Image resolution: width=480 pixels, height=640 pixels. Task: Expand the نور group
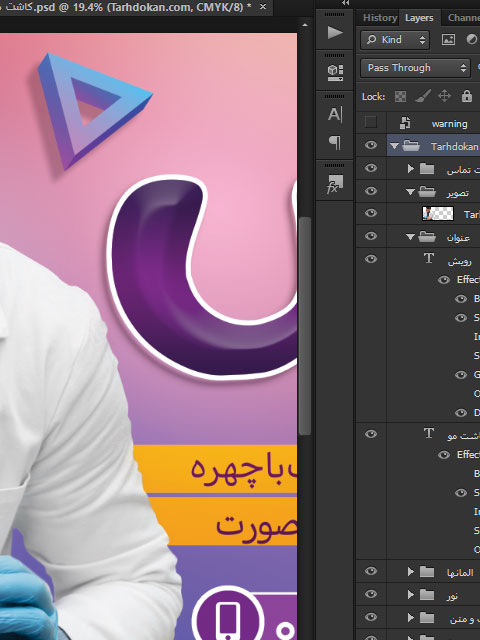[x=411, y=595]
